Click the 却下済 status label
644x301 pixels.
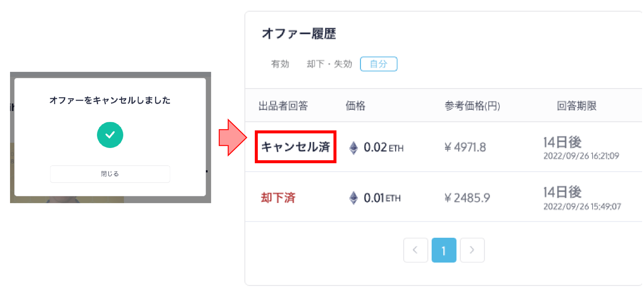(x=278, y=198)
